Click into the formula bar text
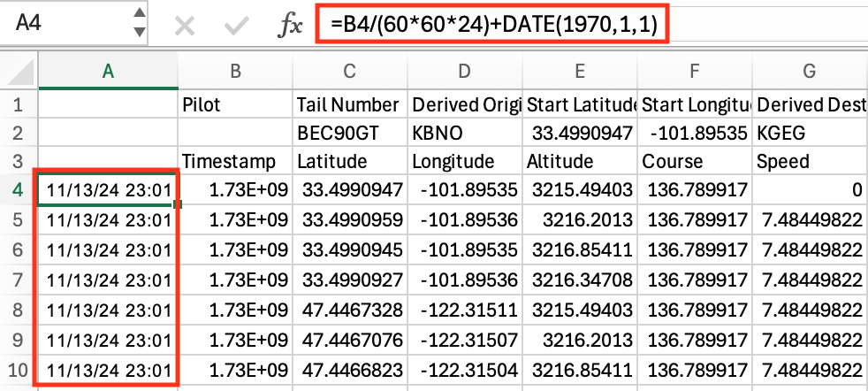The width and height of the screenshot is (868, 391). click(x=493, y=26)
